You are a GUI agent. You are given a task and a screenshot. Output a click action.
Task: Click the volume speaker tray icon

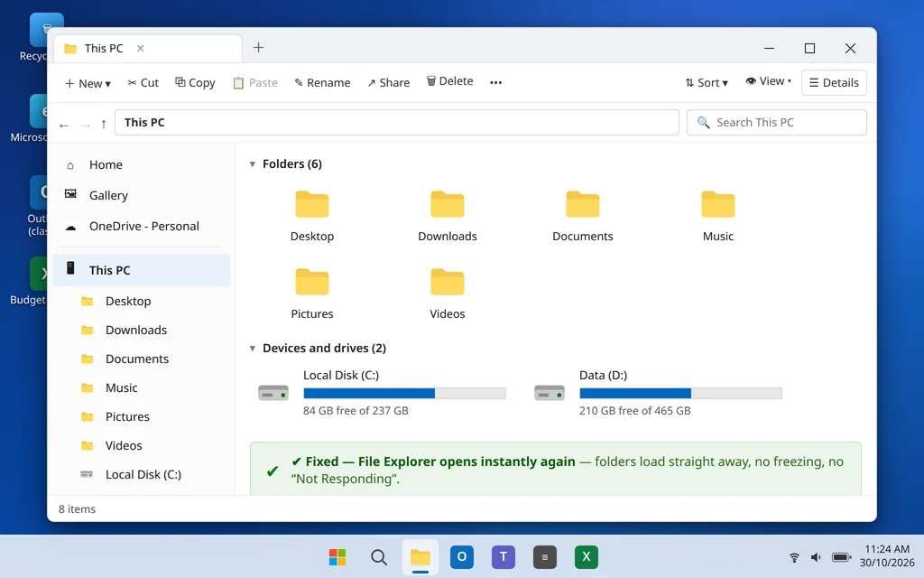coord(816,557)
